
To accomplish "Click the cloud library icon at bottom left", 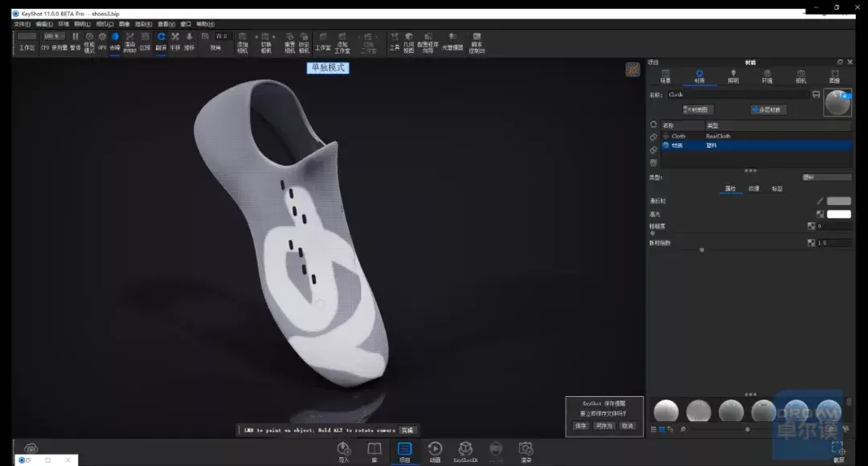I will pyautogui.click(x=31, y=448).
